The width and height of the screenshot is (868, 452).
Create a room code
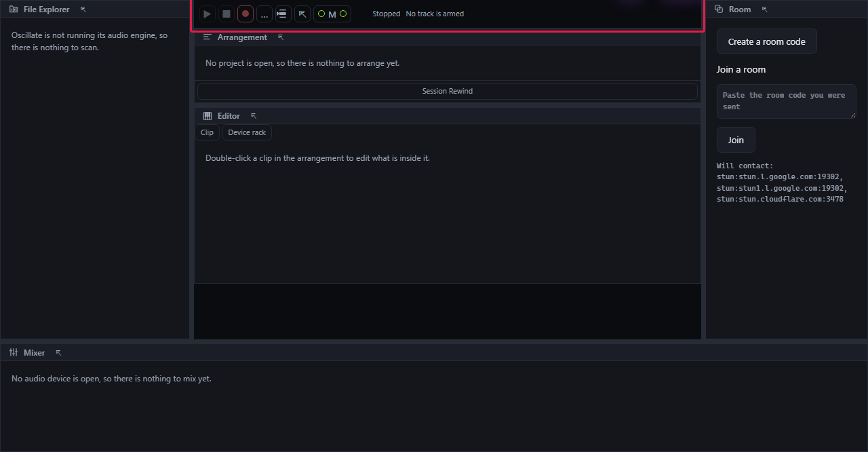(x=767, y=41)
